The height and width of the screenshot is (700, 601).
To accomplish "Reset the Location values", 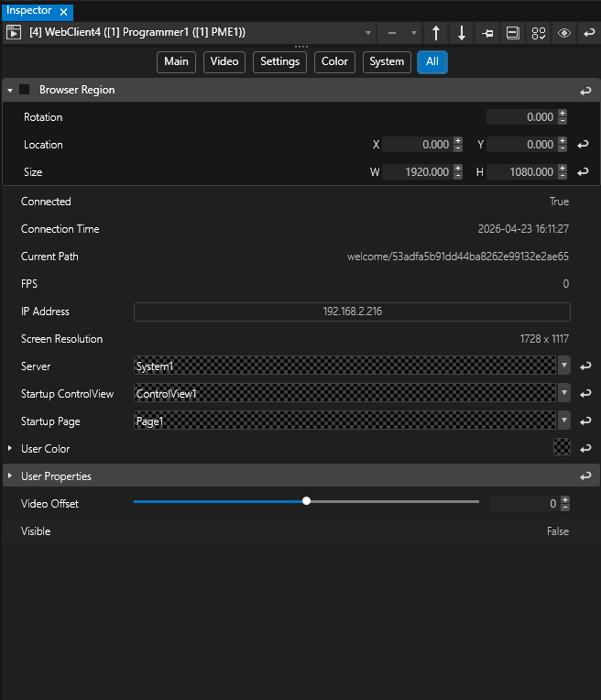I will point(583,145).
